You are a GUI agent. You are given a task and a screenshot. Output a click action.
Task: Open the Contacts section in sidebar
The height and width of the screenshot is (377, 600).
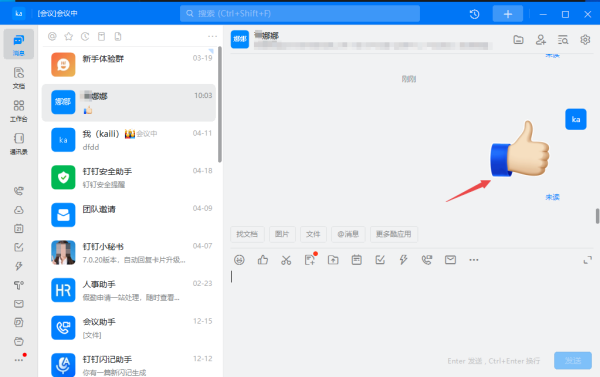[x=19, y=144]
